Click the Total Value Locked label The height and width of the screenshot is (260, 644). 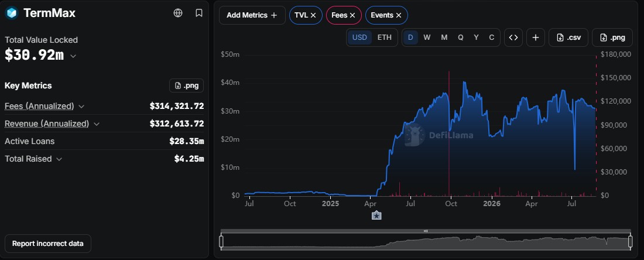[x=41, y=40]
